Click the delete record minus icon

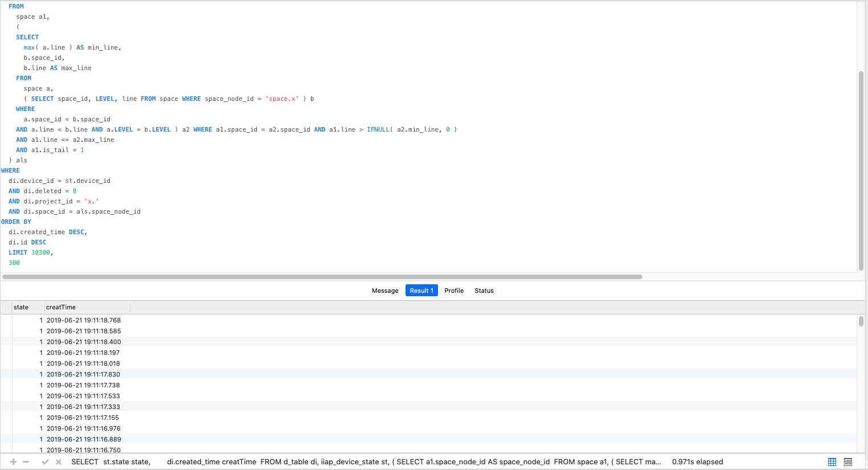point(26,462)
